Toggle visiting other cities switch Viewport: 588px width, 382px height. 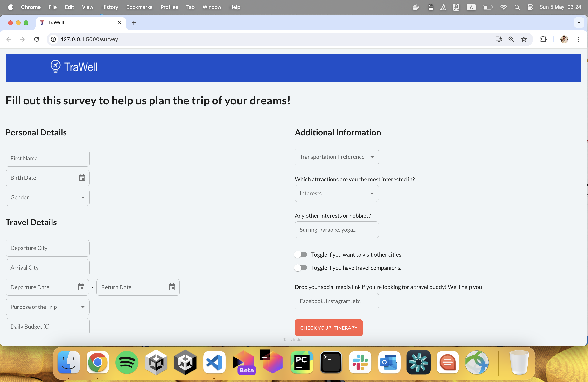click(x=301, y=254)
